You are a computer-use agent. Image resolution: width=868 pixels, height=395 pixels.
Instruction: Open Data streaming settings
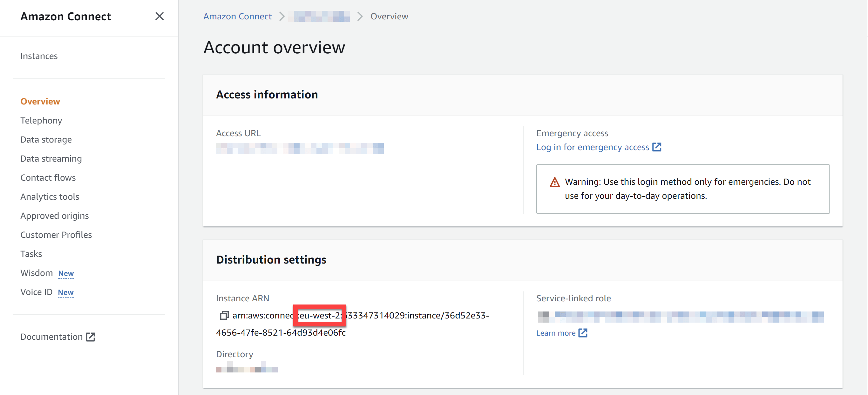51,159
